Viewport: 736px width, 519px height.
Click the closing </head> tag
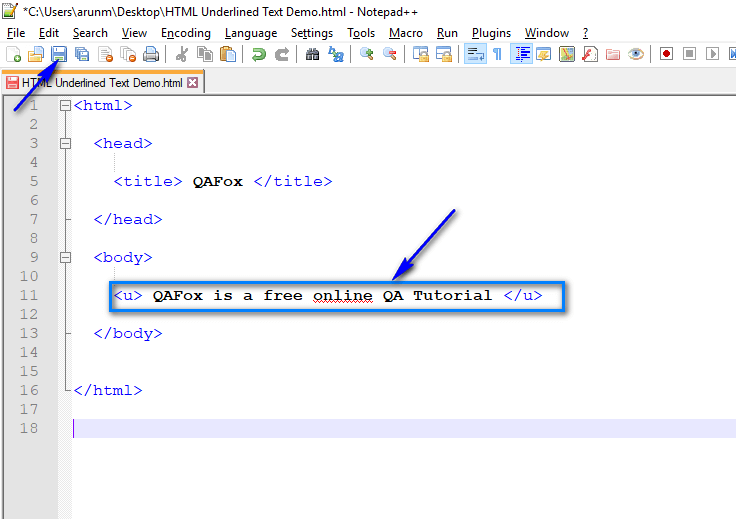click(128, 220)
